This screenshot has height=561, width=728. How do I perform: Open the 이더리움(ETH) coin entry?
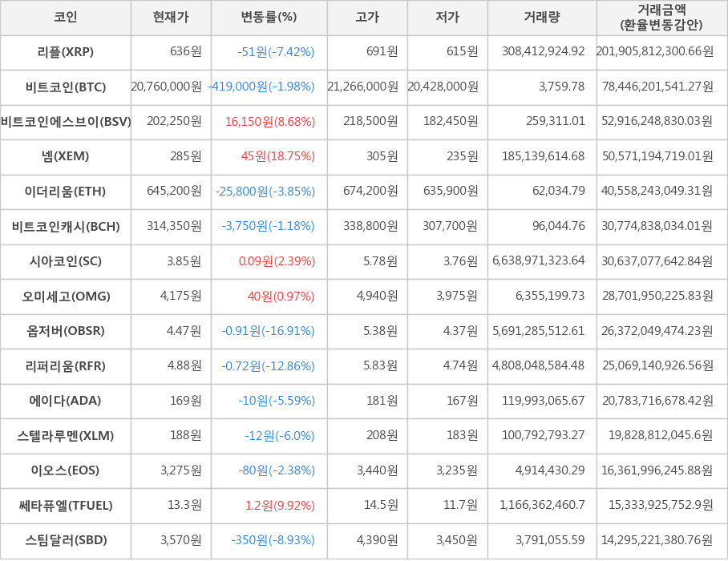[66, 192]
